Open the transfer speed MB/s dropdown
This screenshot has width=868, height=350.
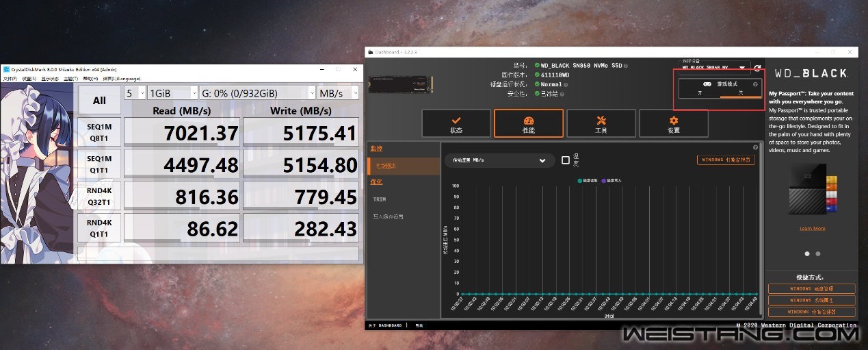click(x=499, y=160)
